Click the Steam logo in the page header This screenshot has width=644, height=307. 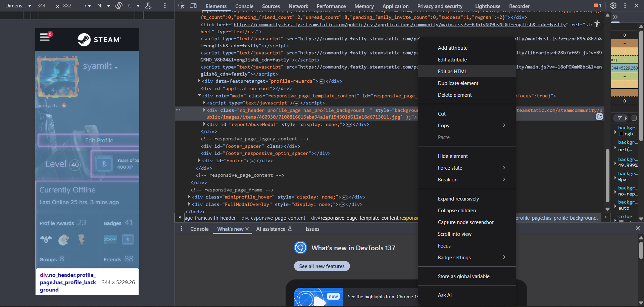tap(99, 40)
